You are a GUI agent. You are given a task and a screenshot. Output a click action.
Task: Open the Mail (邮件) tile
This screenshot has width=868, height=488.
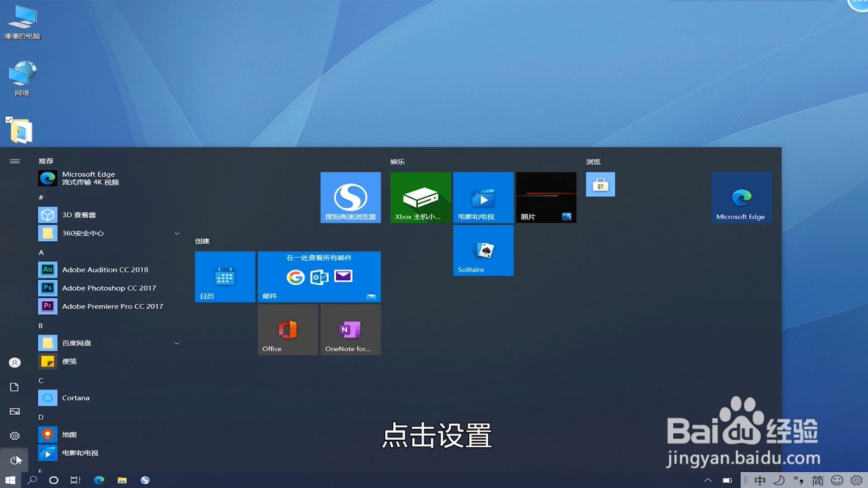(x=319, y=277)
